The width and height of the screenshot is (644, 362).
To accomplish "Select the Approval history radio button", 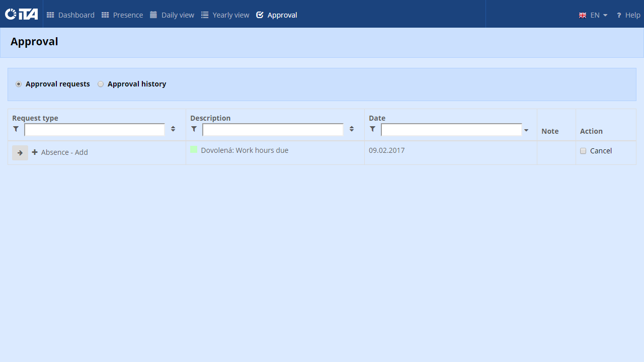I will tap(101, 84).
